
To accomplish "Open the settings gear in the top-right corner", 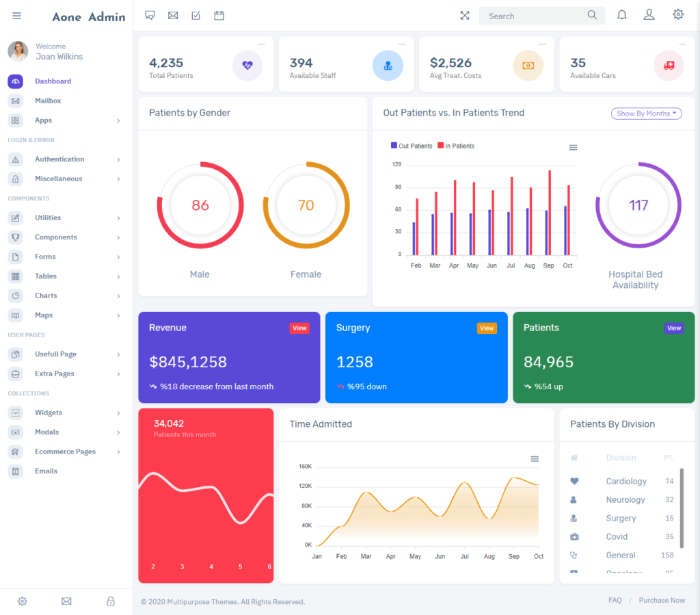I will [x=677, y=14].
